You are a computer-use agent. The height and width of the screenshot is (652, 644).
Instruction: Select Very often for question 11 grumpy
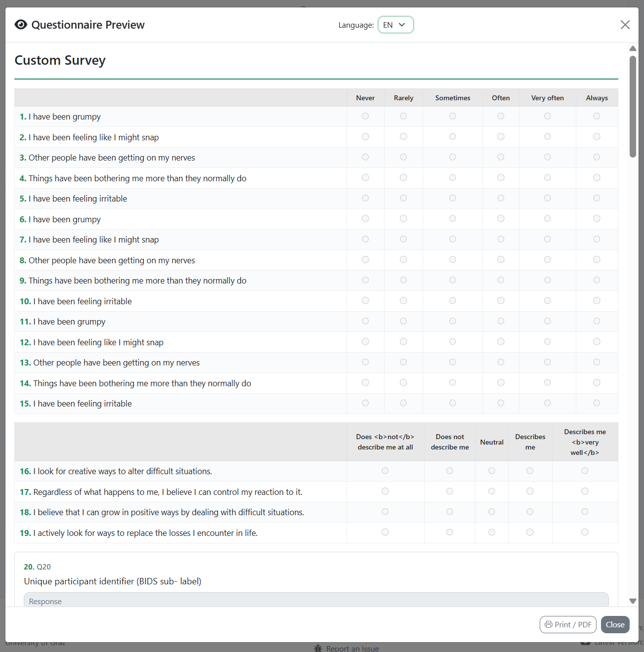point(547,321)
